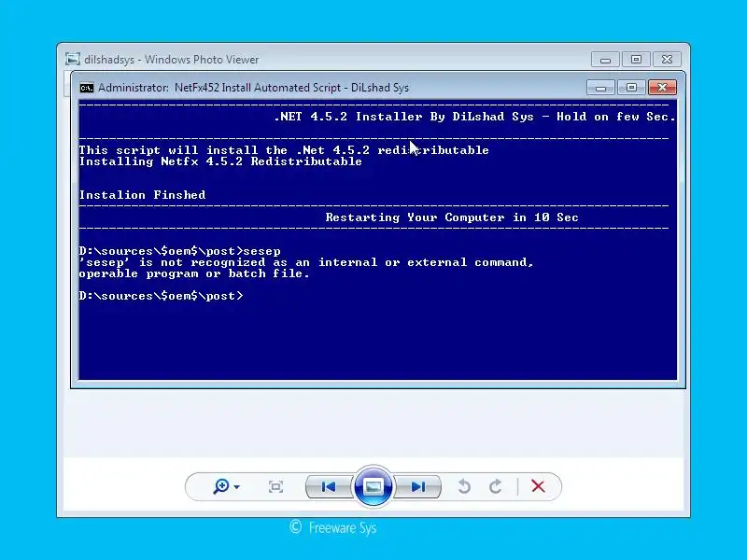The image size is (747, 560).
Task: Click the 'sesep' is not recognized error line
Action: point(306,262)
